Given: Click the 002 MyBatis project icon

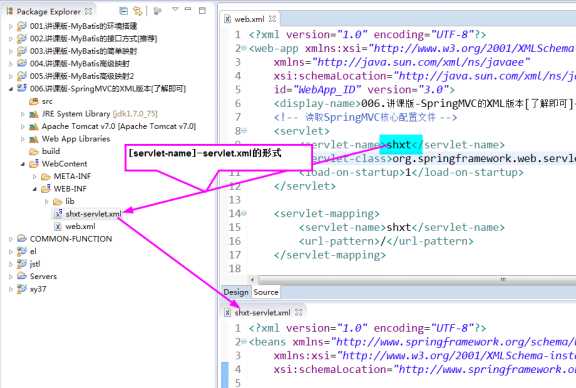Looking at the screenshot, I should tap(22, 38).
